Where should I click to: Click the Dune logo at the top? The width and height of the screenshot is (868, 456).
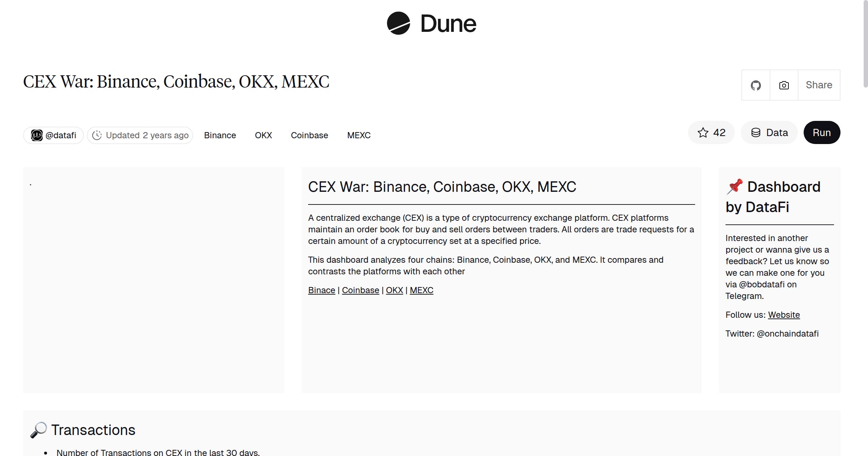coord(430,24)
